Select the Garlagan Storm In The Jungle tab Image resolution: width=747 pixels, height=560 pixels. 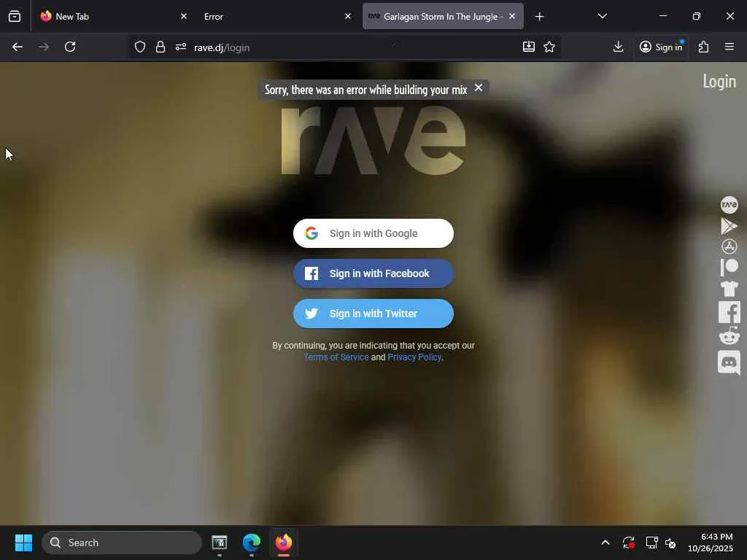(443, 17)
